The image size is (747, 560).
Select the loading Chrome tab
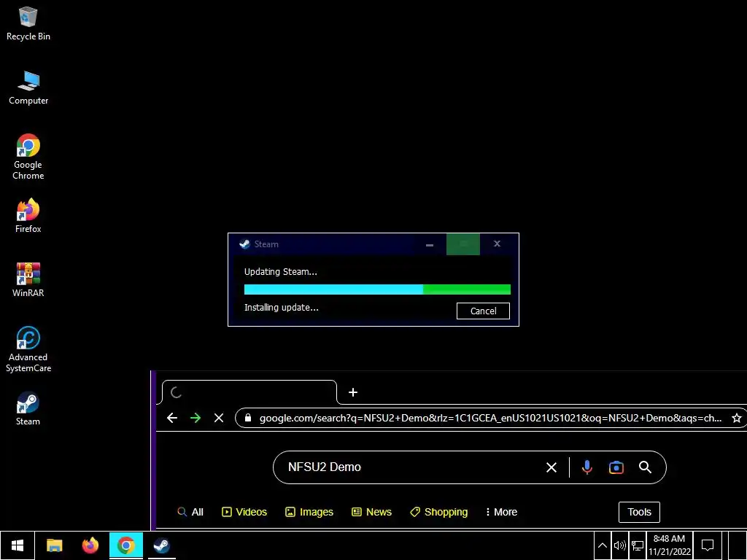pyautogui.click(x=249, y=392)
